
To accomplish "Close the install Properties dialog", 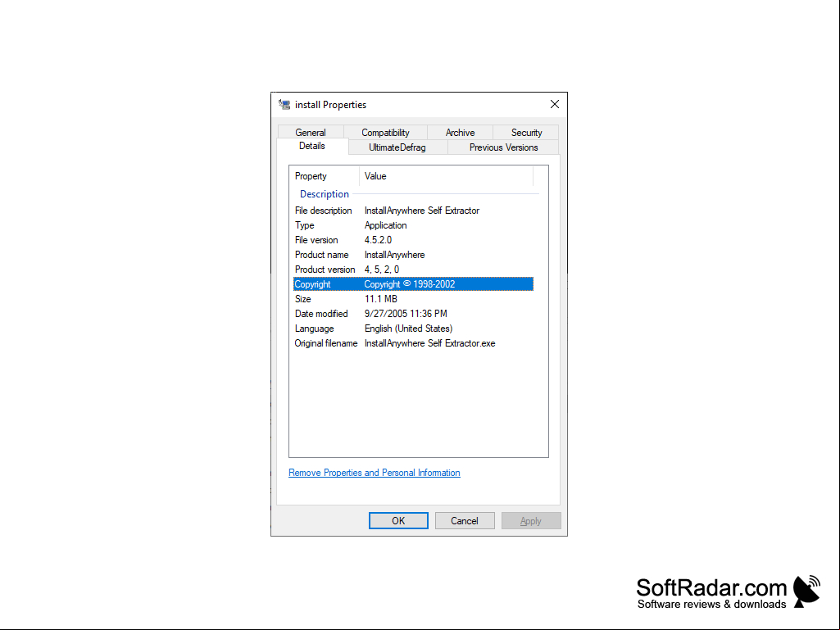I will point(555,105).
